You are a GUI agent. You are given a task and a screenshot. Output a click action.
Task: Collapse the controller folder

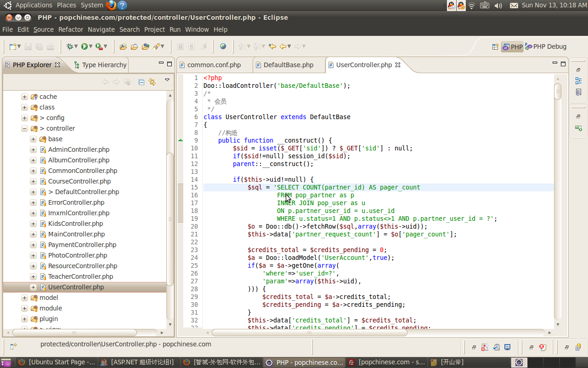pos(24,128)
